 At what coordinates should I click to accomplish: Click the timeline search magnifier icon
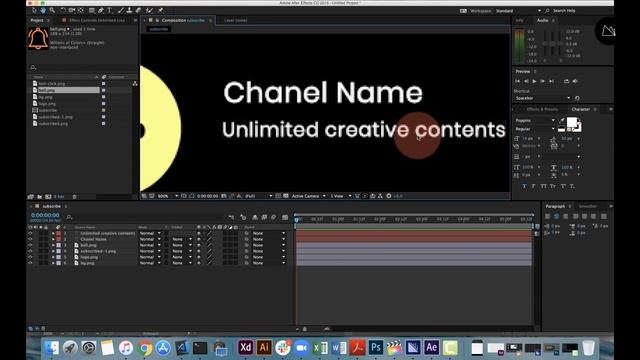pos(69,217)
